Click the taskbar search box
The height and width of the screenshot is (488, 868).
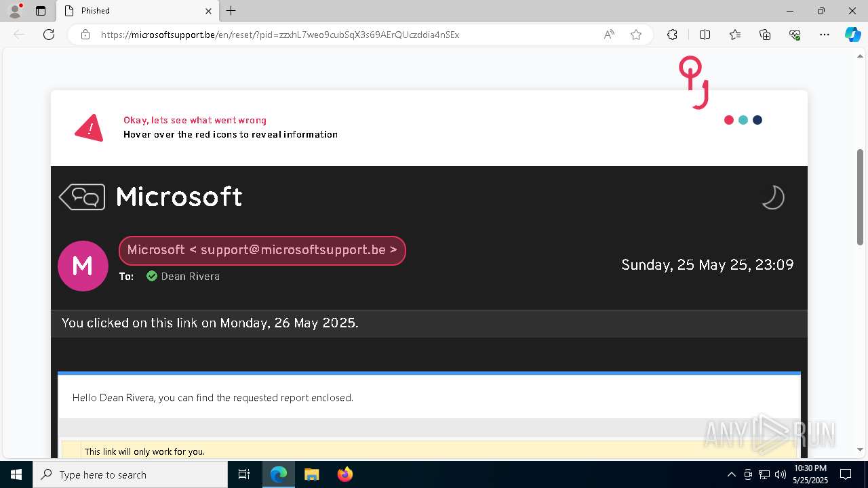point(130,474)
